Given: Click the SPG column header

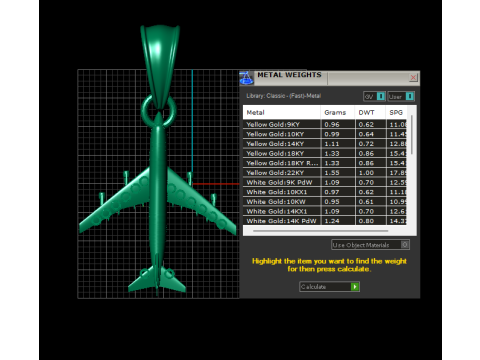Looking at the screenshot, I should (x=396, y=112).
